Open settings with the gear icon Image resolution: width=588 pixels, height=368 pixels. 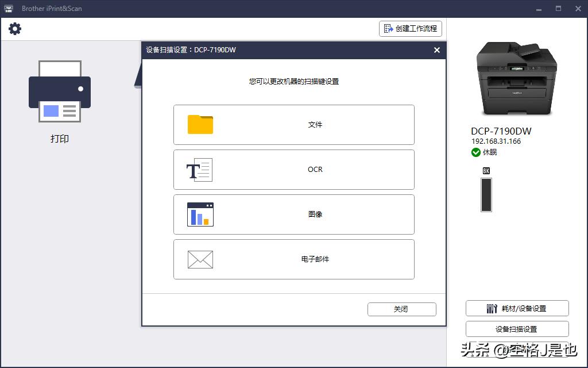14,28
